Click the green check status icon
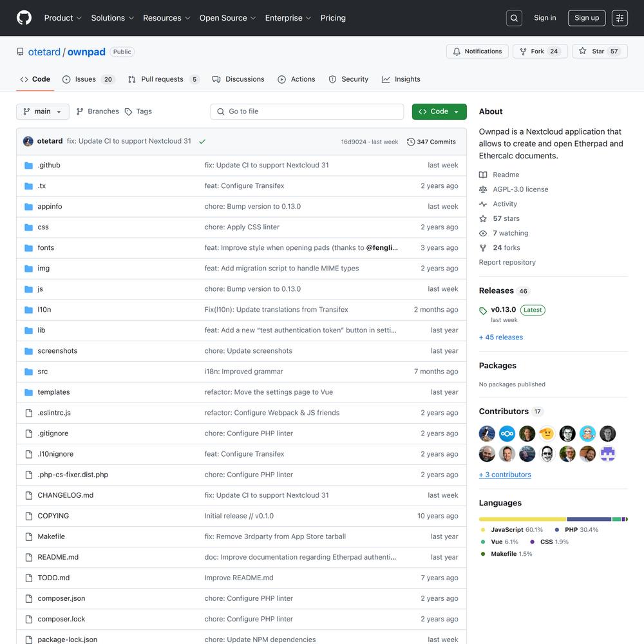Viewport: 644px width, 644px height. pyautogui.click(x=202, y=141)
